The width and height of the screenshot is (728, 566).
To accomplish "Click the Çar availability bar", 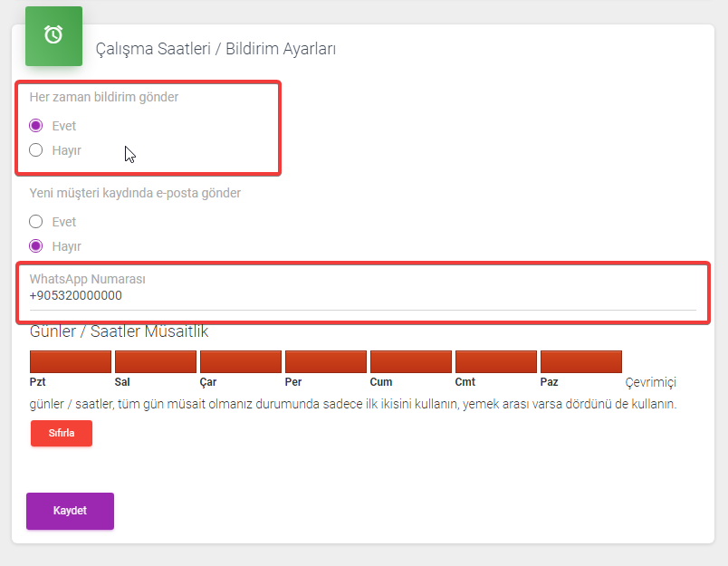I will pyautogui.click(x=241, y=361).
